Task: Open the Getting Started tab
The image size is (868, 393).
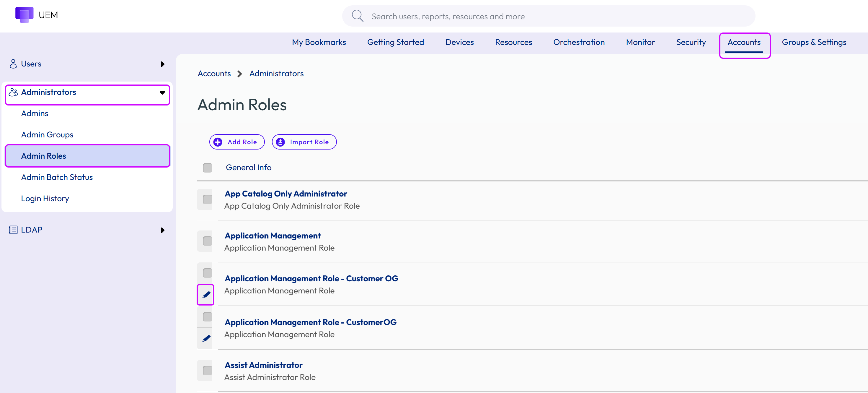Action: point(395,42)
